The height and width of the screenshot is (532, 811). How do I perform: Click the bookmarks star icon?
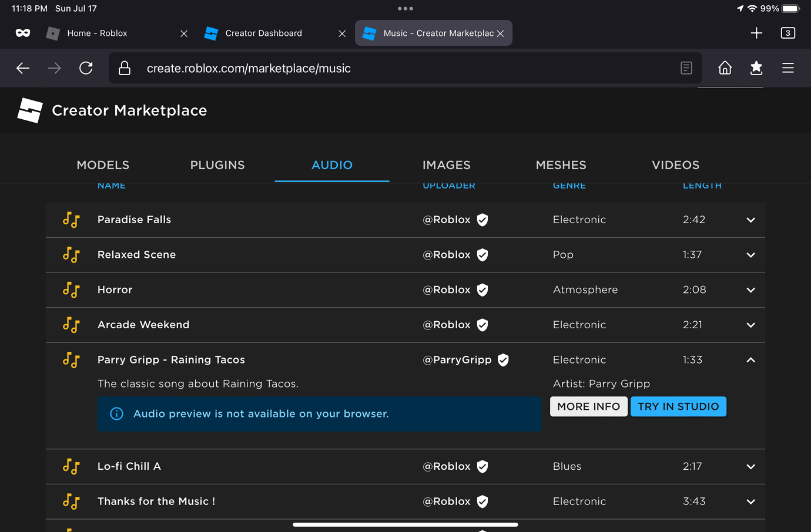756,68
